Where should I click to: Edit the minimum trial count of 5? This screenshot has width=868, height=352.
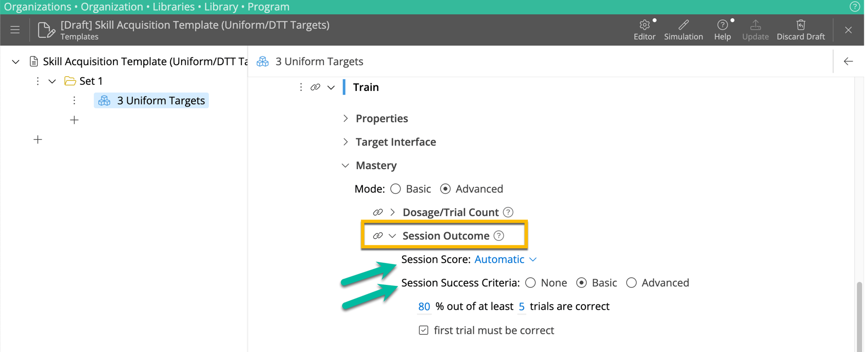click(521, 307)
